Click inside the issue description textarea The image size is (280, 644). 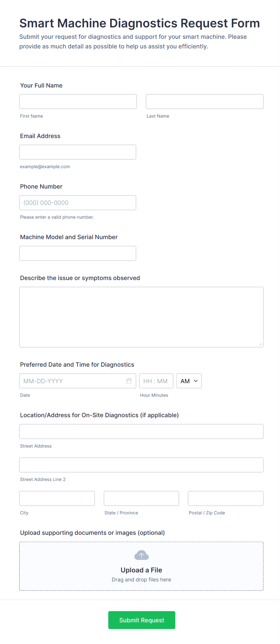tap(141, 316)
